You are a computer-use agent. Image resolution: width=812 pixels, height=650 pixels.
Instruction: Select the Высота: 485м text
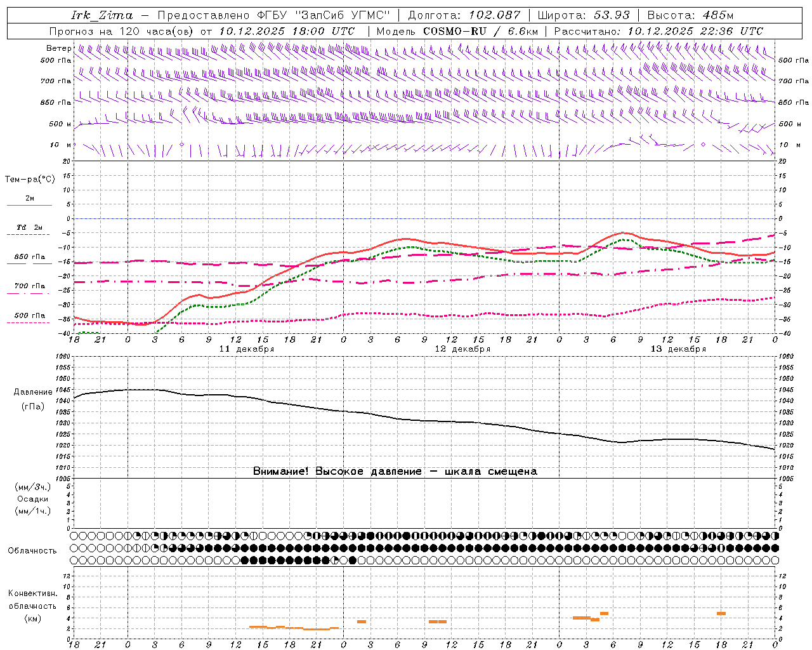pos(691,15)
